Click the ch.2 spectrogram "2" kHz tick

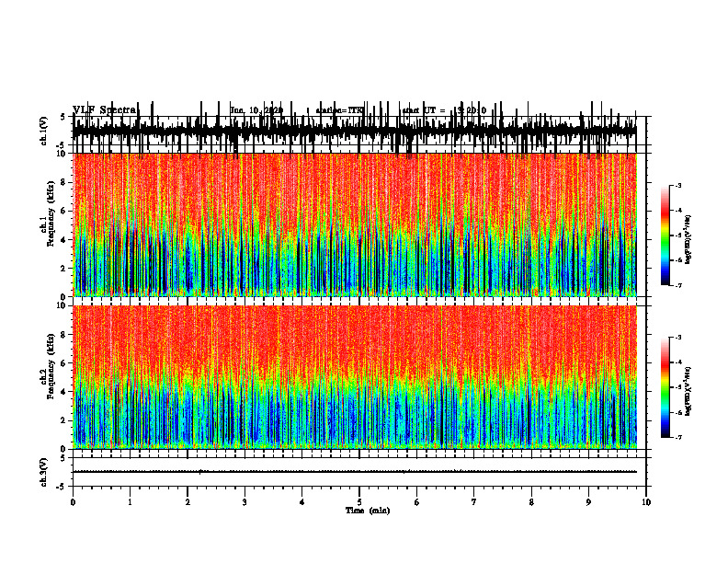pyautogui.click(x=63, y=420)
